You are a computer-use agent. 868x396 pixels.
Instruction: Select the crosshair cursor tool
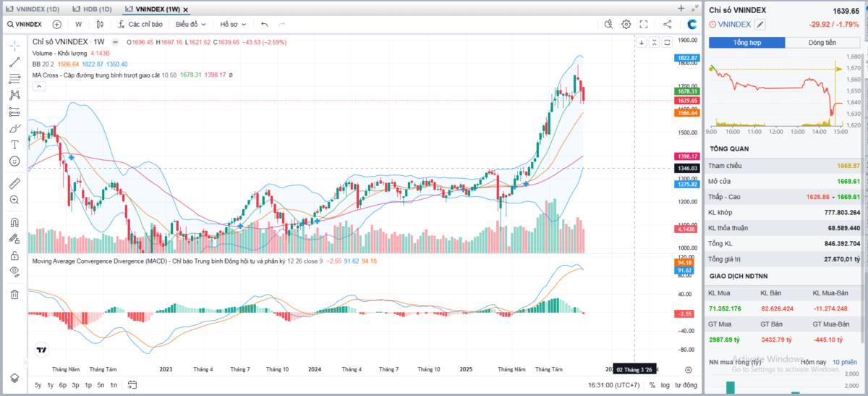(14, 46)
